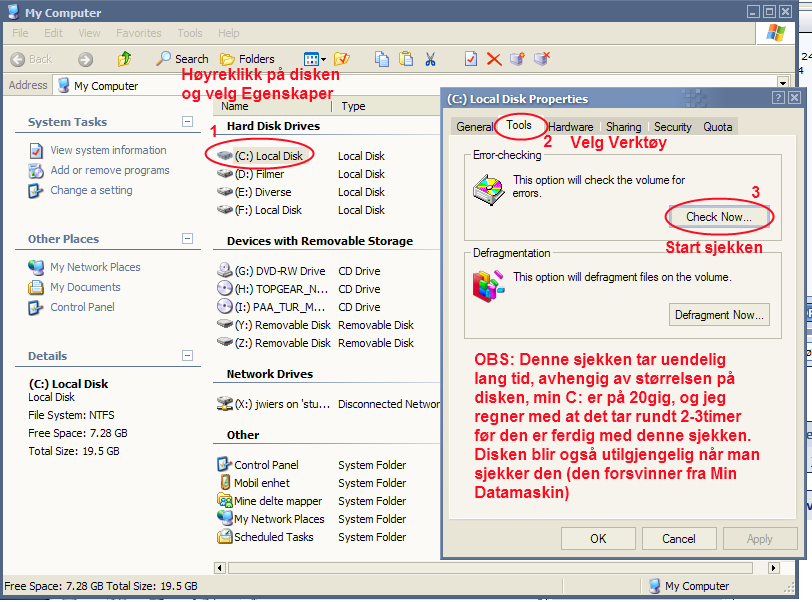Click the Properties checkmark toolbar icon
This screenshot has width=812, height=602.
point(471,59)
